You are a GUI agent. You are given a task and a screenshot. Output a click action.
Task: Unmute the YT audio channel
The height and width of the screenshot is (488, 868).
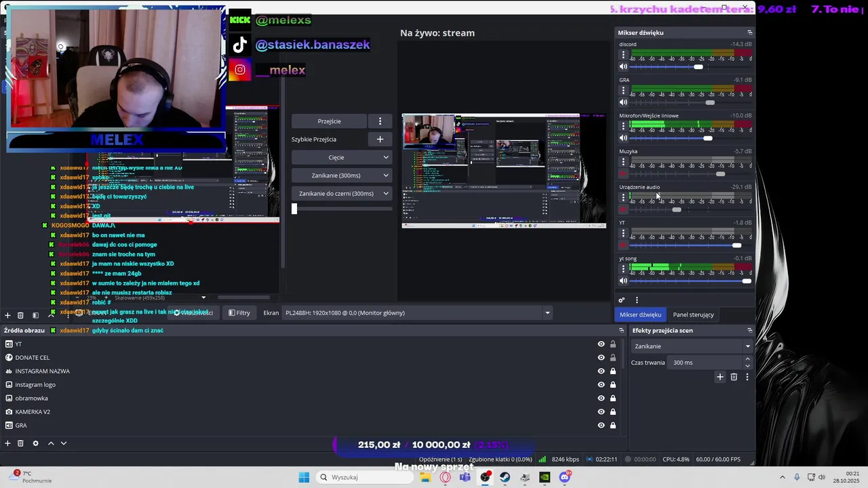point(623,245)
